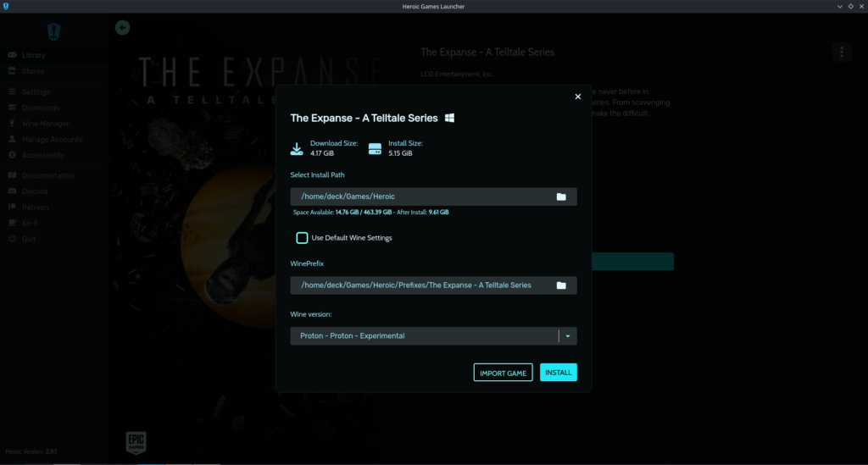This screenshot has height=465, width=868.
Task: Browse for WinePrefix folder using folder icon
Action: point(561,285)
